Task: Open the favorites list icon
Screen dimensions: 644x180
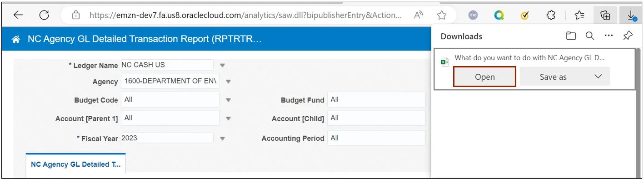Action: (x=579, y=15)
